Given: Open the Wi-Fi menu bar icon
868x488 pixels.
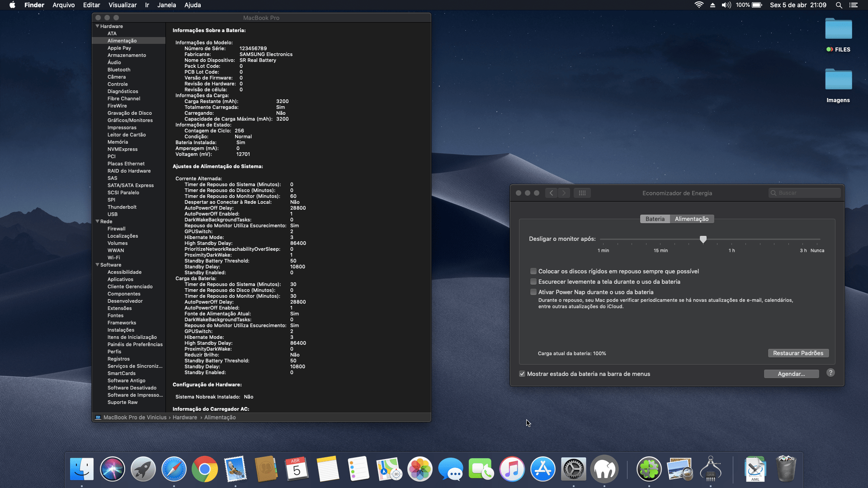Looking at the screenshot, I should pyautogui.click(x=699, y=5).
